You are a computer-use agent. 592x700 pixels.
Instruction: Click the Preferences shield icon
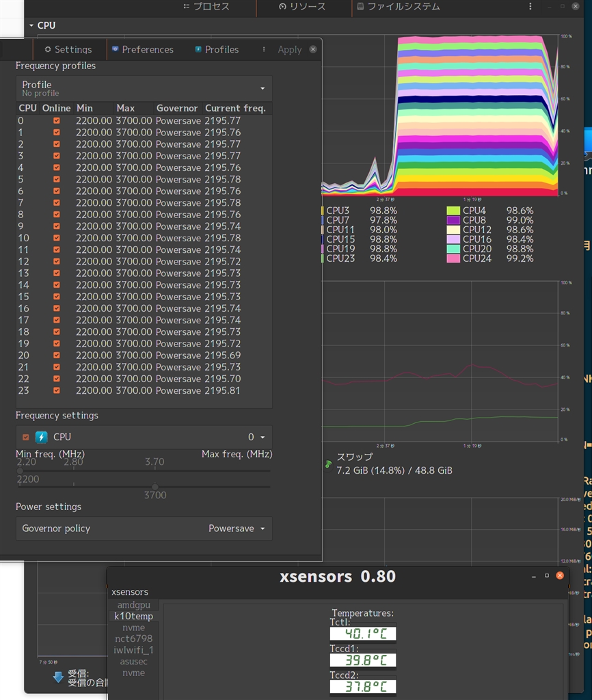click(116, 50)
